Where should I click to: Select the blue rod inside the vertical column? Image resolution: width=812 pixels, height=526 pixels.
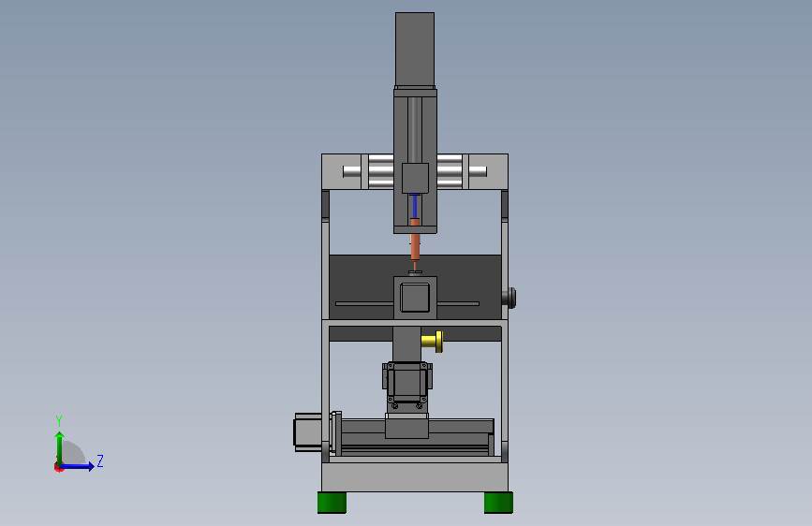point(414,207)
